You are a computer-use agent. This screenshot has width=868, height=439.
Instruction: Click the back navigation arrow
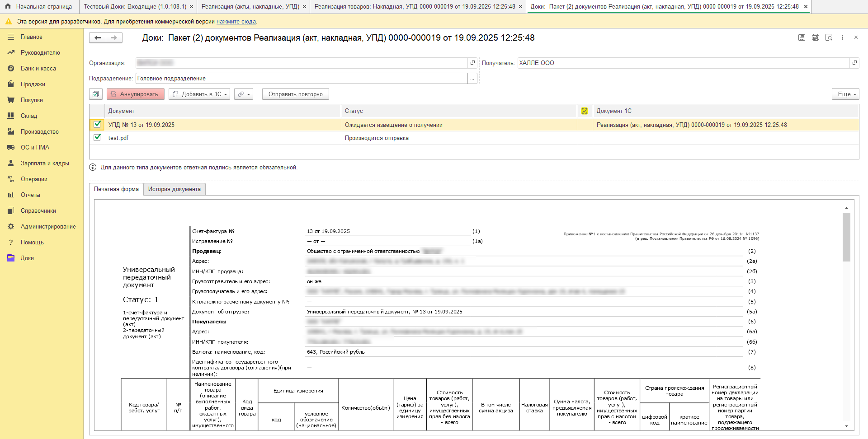point(98,38)
